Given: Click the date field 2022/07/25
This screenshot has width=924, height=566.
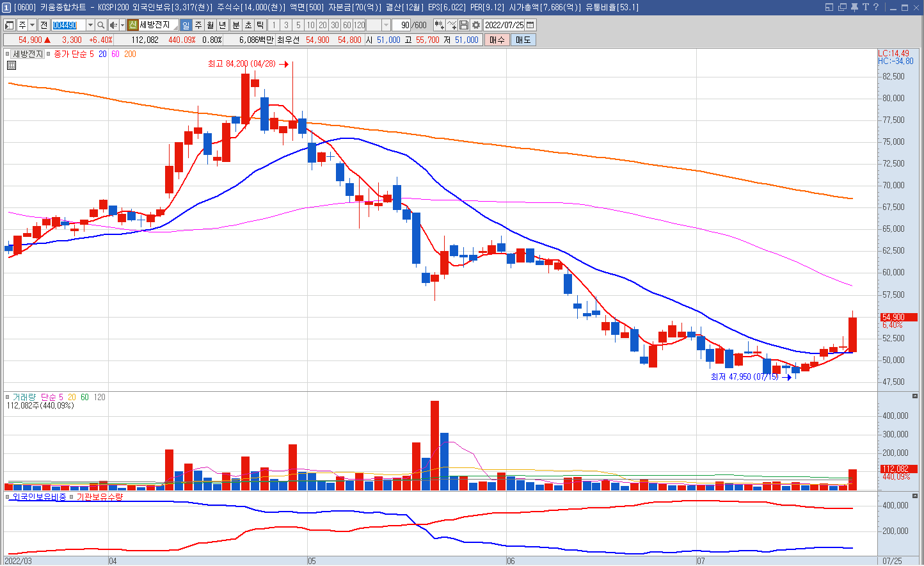Looking at the screenshot, I should tap(504, 25).
